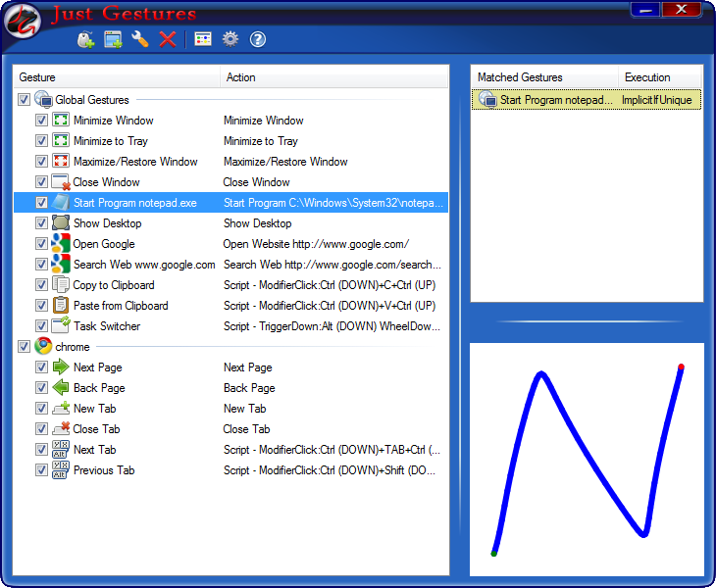716x588 pixels.
Task: Select the Close Tab gesture name
Action: click(x=96, y=429)
